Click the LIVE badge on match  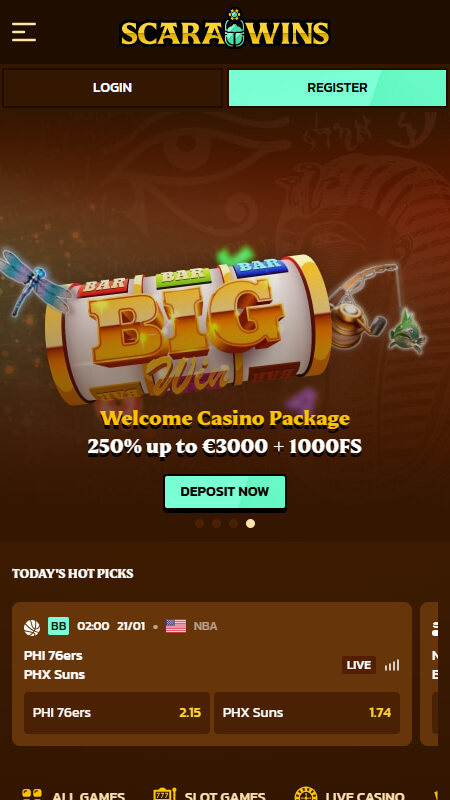(x=359, y=665)
